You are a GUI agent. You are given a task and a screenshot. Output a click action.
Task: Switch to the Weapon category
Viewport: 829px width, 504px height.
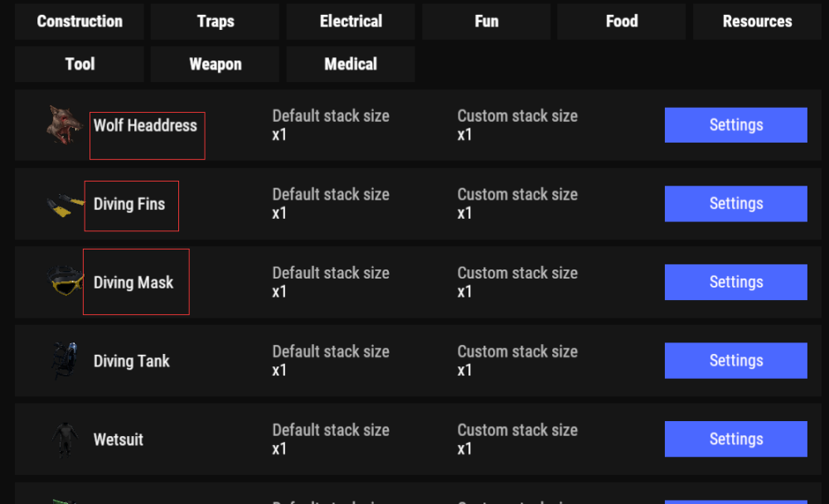216,65
